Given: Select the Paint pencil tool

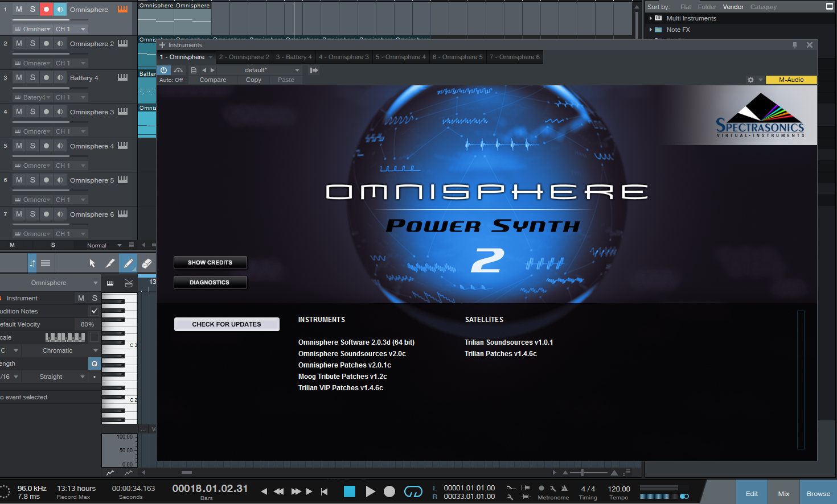Looking at the screenshot, I should tap(129, 263).
